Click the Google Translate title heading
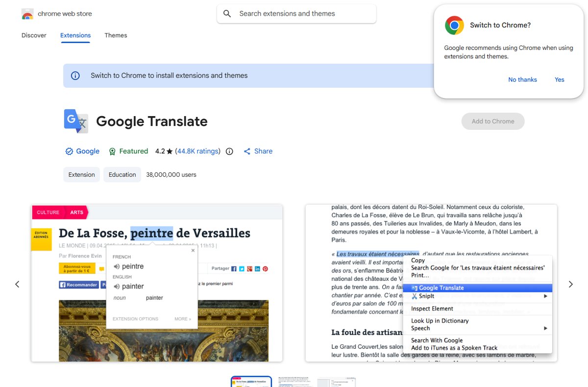This screenshot has height=387, width=588. click(x=152, y=121)
